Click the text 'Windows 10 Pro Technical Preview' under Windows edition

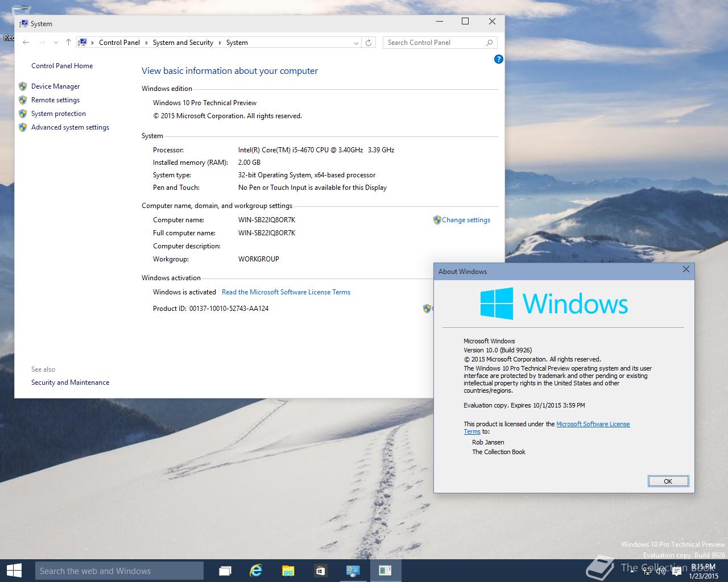click(x=205, y=103)
